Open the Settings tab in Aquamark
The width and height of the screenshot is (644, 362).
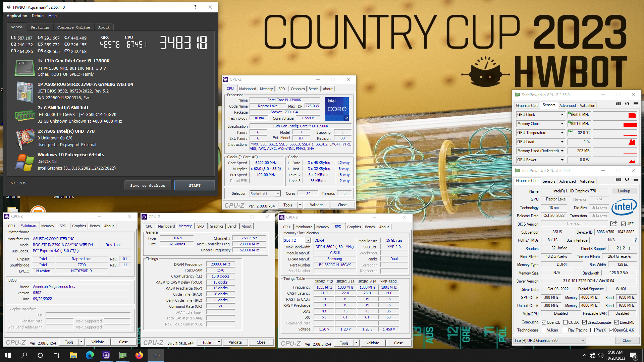40,27
